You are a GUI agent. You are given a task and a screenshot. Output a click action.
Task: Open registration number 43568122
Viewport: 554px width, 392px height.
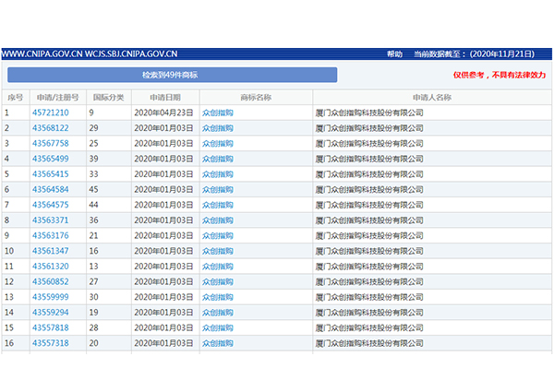click(51, 128)
